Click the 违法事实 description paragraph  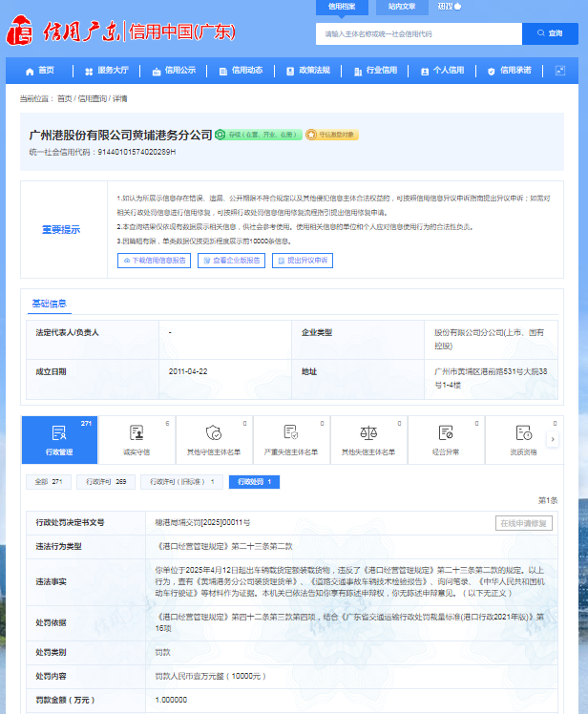click(x=349, y=581)
